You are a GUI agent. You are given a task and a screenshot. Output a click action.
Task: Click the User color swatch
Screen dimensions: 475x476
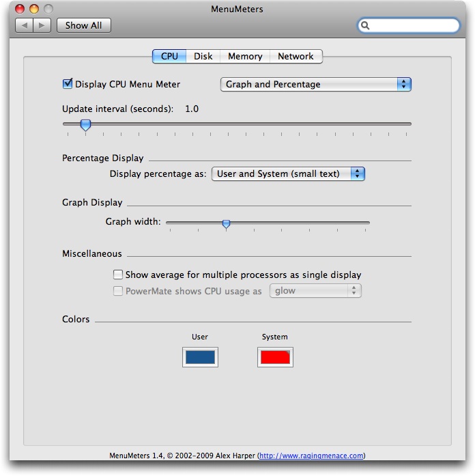(200, 357)
